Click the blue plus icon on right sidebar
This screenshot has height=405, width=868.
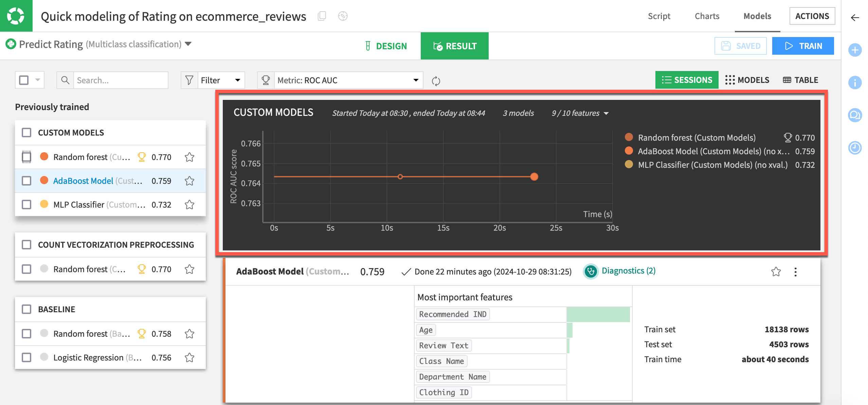click(855, 50)
